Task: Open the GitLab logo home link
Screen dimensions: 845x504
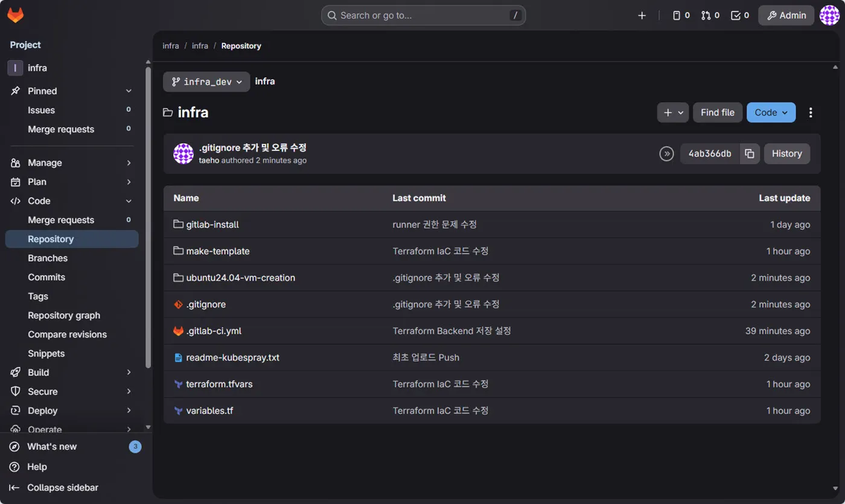Action: tap(16, 15)
